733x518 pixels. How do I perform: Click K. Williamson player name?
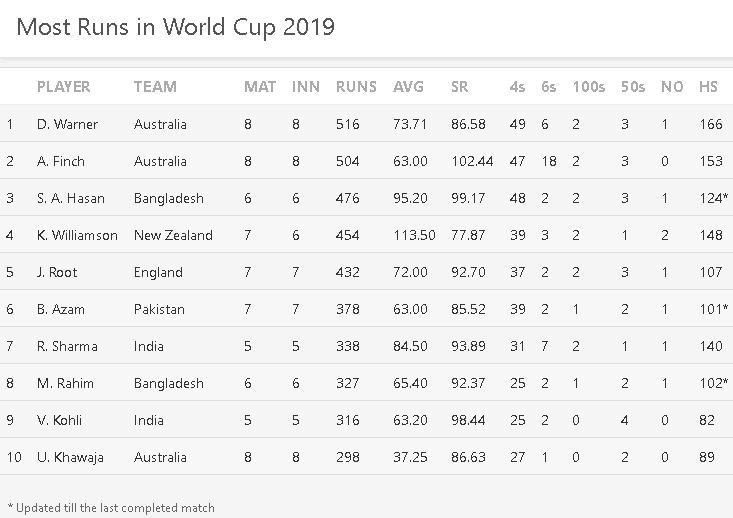pyautogui.click(x=77, y=235)
